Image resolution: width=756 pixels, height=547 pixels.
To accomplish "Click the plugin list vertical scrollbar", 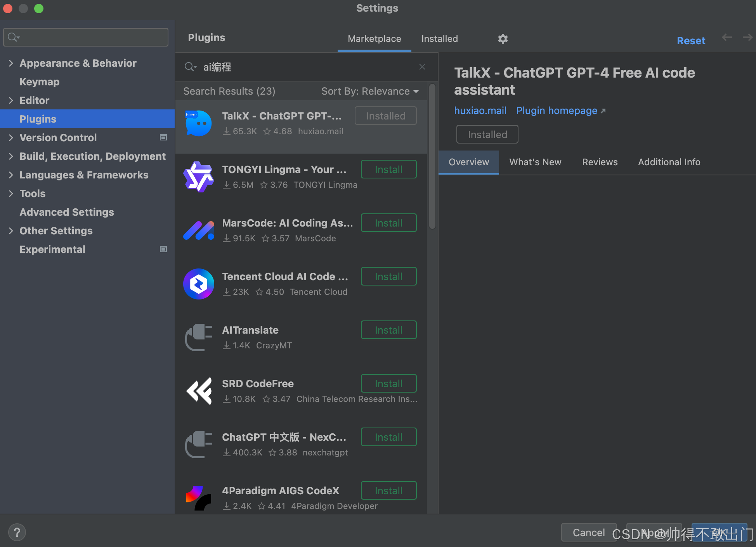I will point(432,156).
